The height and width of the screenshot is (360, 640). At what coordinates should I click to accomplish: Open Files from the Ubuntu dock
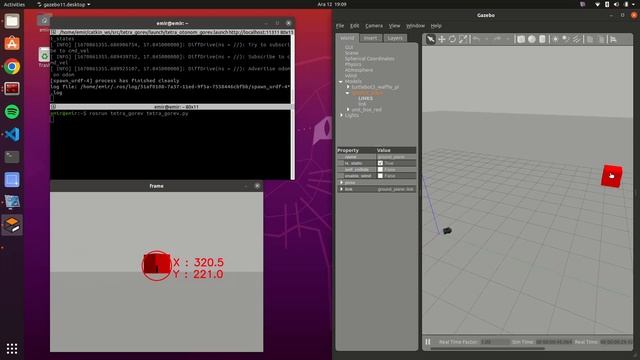[x=12, y=21]
